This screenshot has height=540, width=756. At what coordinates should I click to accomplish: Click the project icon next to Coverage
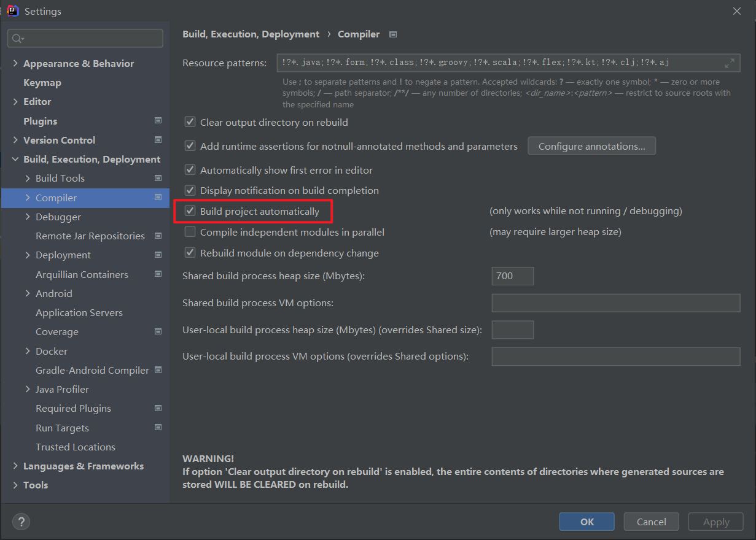pyautogui.click(x=158, y=331)
